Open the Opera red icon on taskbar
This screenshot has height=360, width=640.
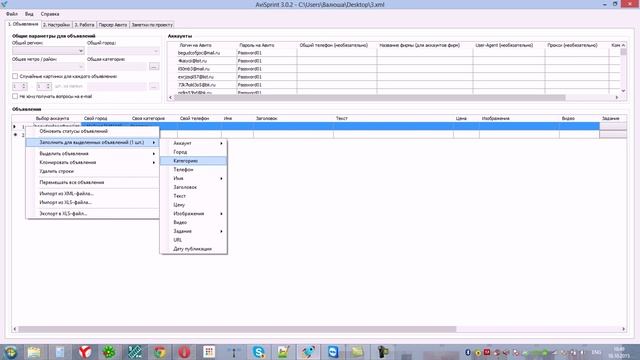pos(184,352)
